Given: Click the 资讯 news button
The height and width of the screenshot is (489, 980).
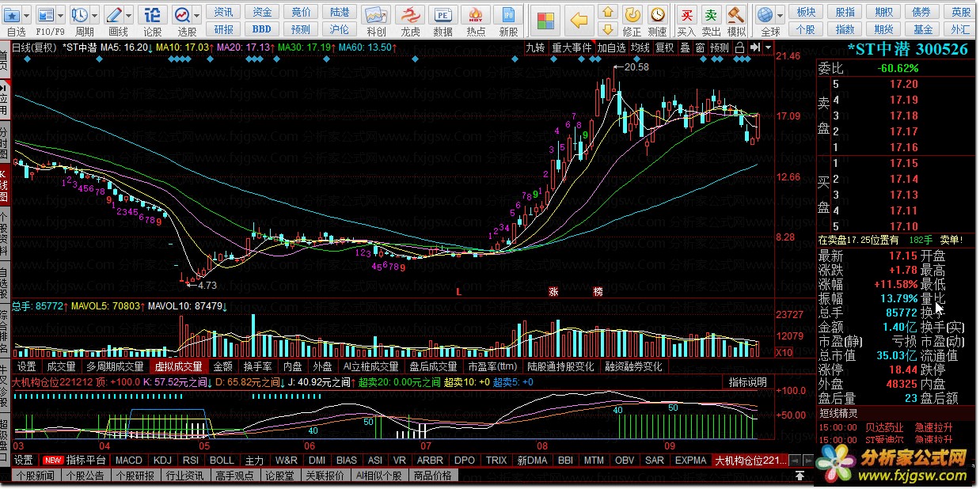Looking at the screenshot, I should pyautogui.click(x=224, y=12).
